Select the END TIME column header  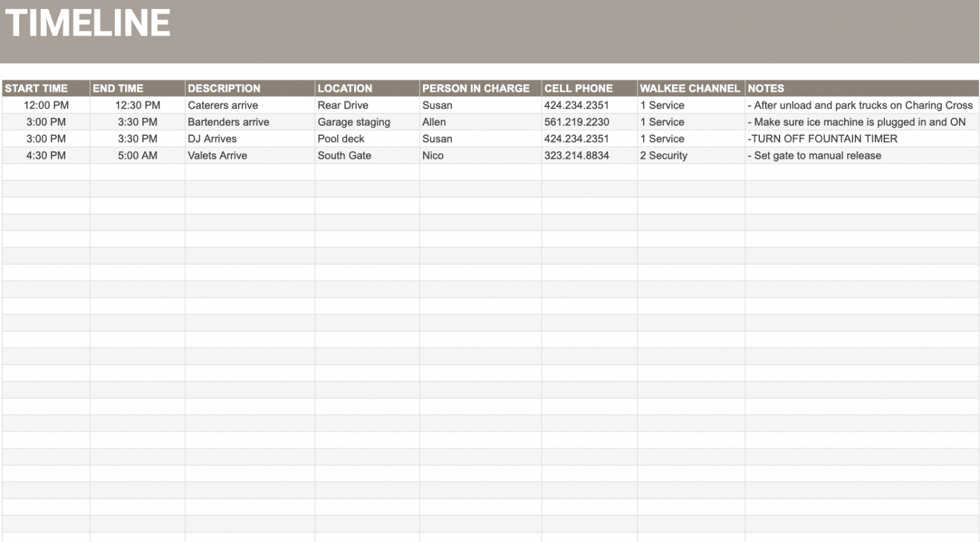tap(118, 88)
